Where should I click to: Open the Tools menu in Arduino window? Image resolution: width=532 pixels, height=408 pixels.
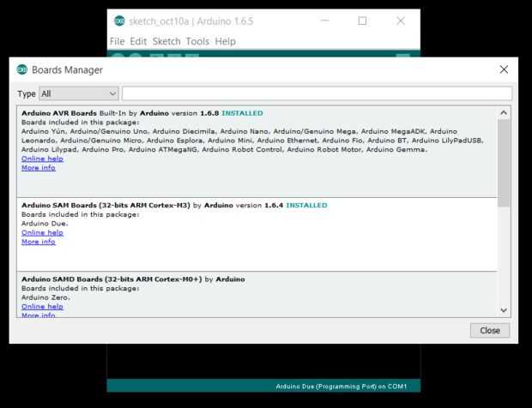click(x=197, y=41)
